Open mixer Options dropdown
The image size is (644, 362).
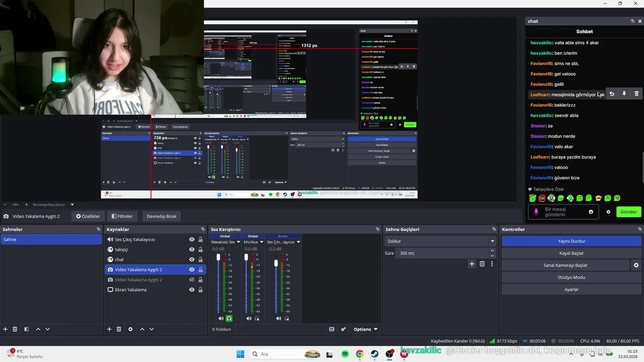365,329
